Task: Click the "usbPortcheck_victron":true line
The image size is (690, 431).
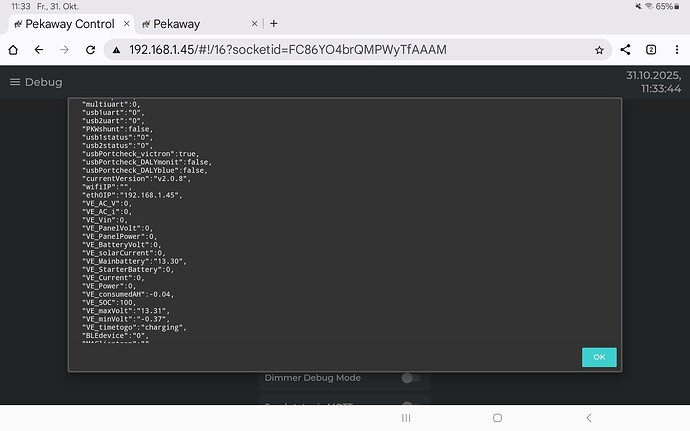Action: point(140,154)
